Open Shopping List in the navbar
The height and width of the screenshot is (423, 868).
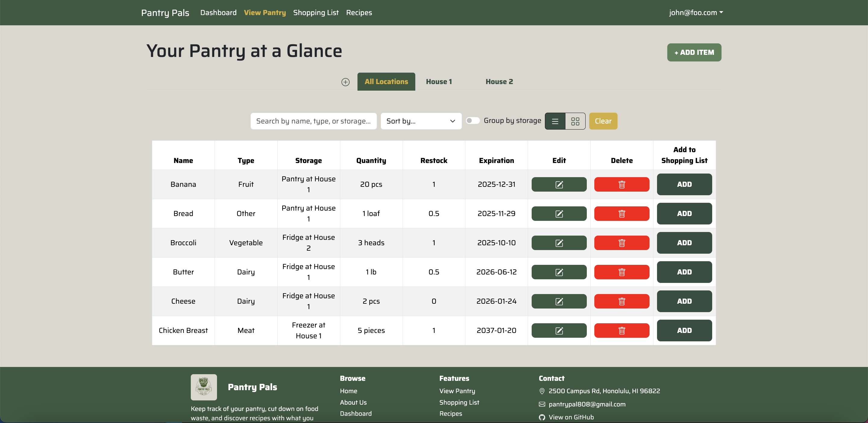pyautogui.click(x=315, y=12)
